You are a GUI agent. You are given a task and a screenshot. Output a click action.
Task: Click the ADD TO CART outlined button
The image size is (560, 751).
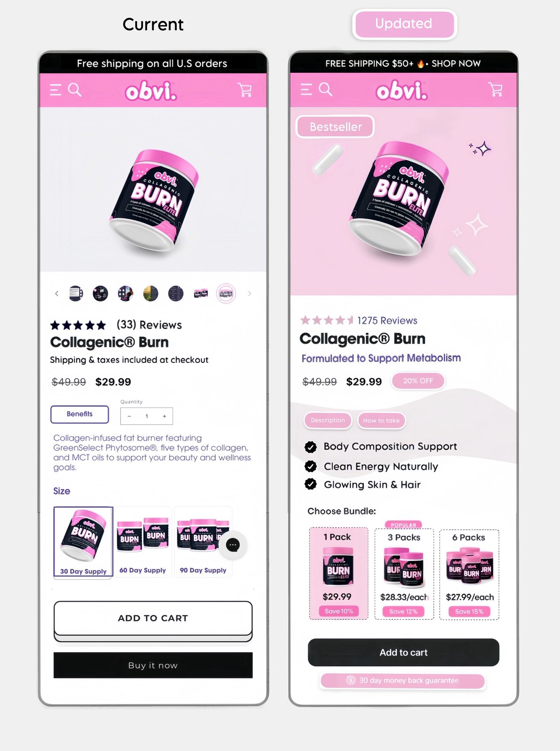153,618
